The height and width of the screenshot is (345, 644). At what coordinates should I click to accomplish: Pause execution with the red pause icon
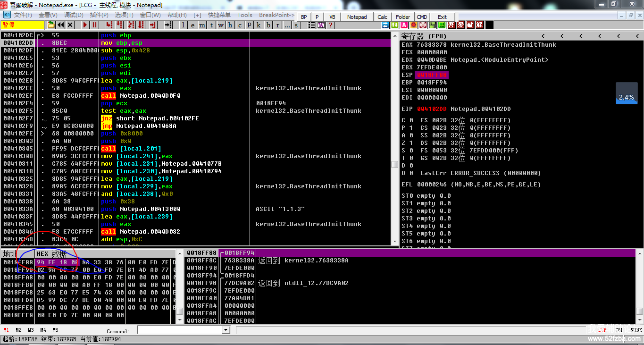[94, 25]
